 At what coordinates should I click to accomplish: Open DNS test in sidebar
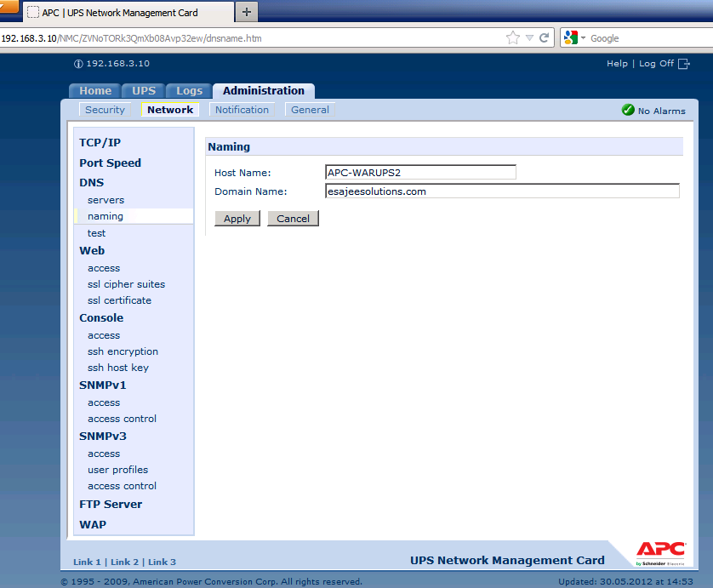(x=96, y=233)
